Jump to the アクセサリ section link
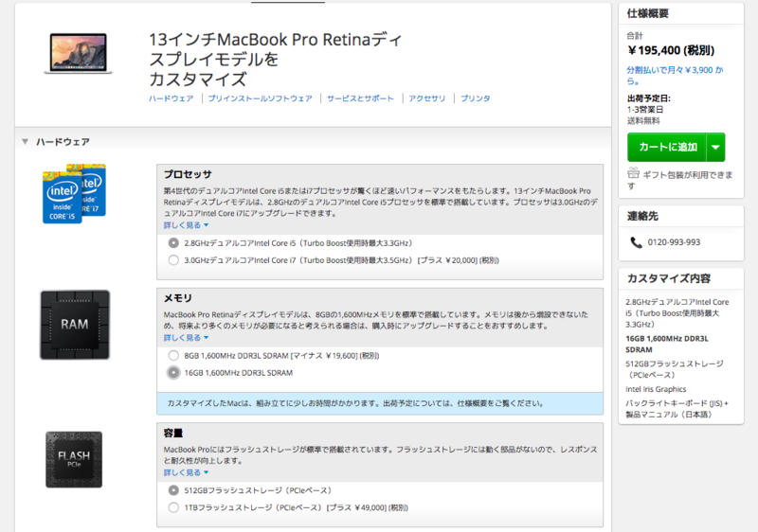 click(x=427, y=98)
